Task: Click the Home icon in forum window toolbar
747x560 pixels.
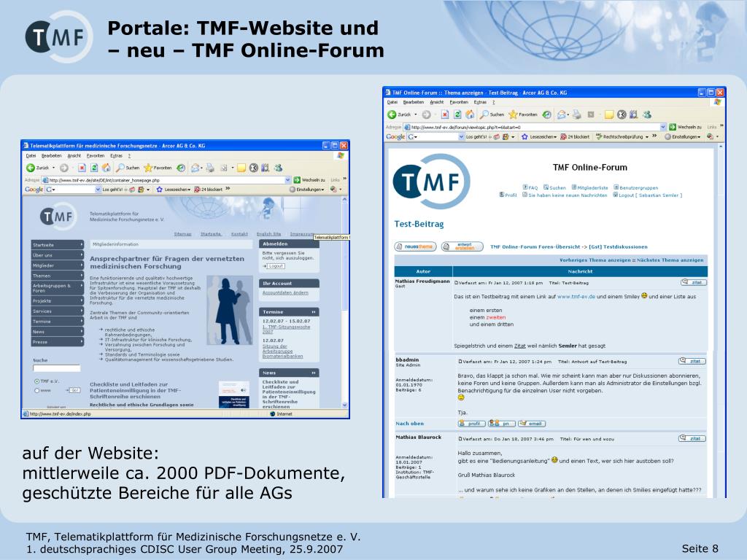Action: 470,114
